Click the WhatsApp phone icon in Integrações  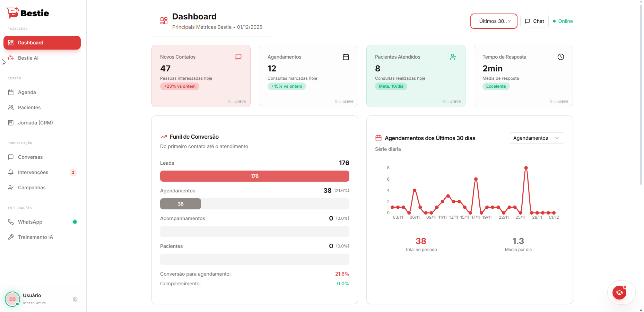[11, 222]
